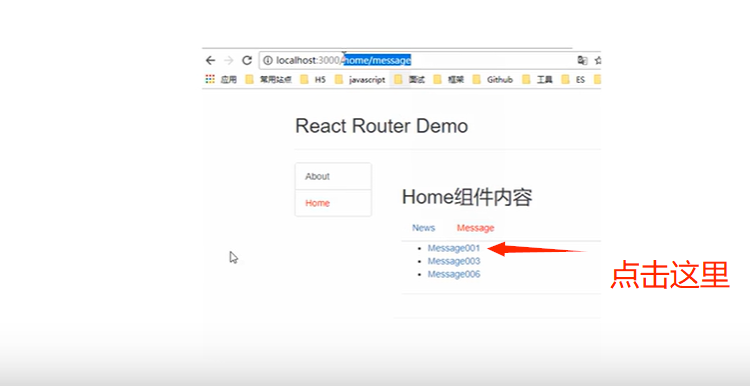Open the 工具 bookmark folder
The width and height of the screenshot is (750, 386).
tap(538, 80)
